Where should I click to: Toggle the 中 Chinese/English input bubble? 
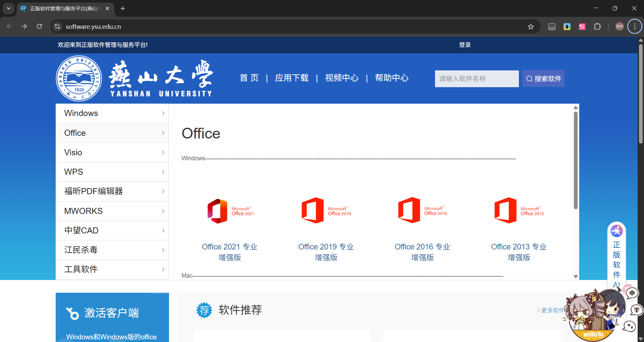coord(632,293)
